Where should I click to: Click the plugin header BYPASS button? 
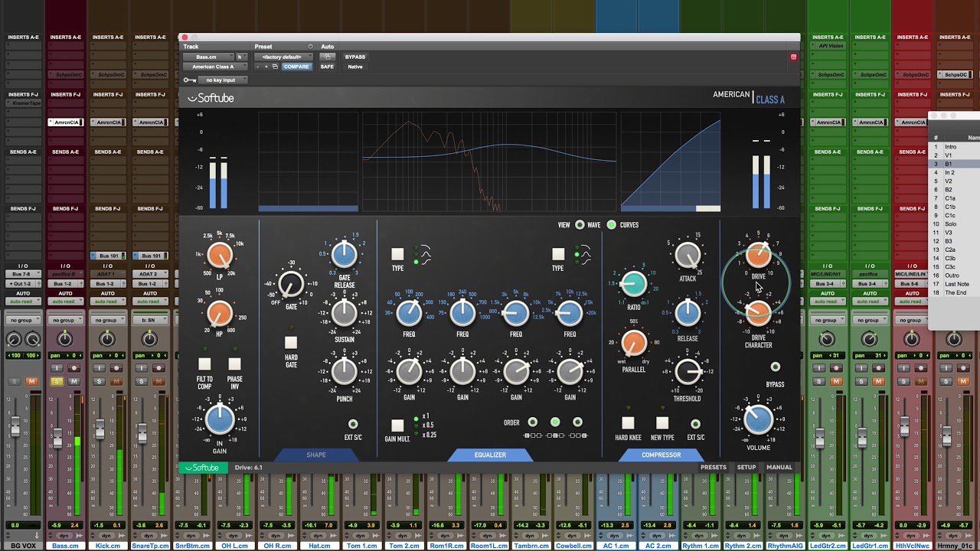[355, 57]
